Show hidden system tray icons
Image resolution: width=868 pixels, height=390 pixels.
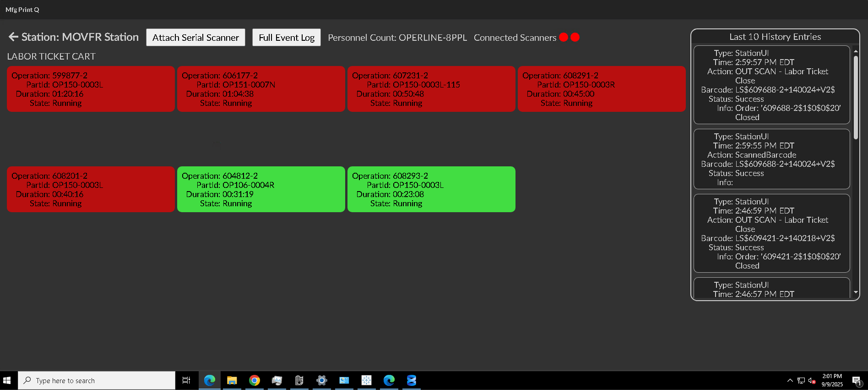pos(790,380)
